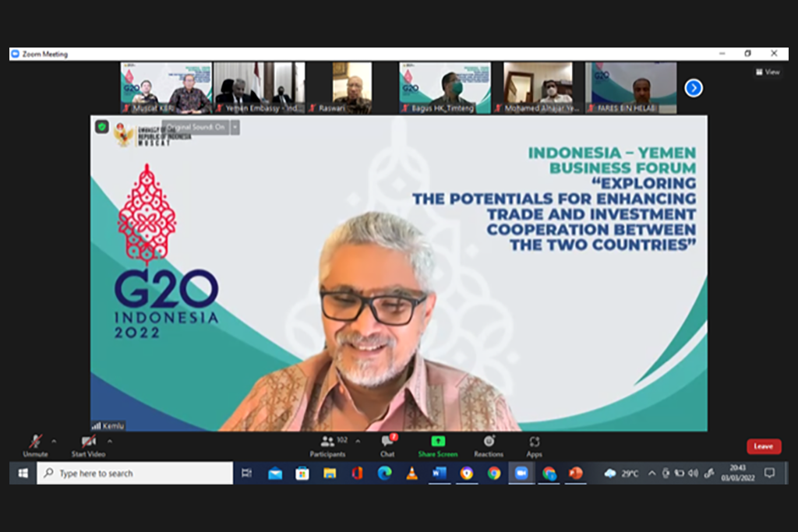Click the Unmute microphone icon
The height and width of the screenshot is (532, 798).
coord(35,441)
